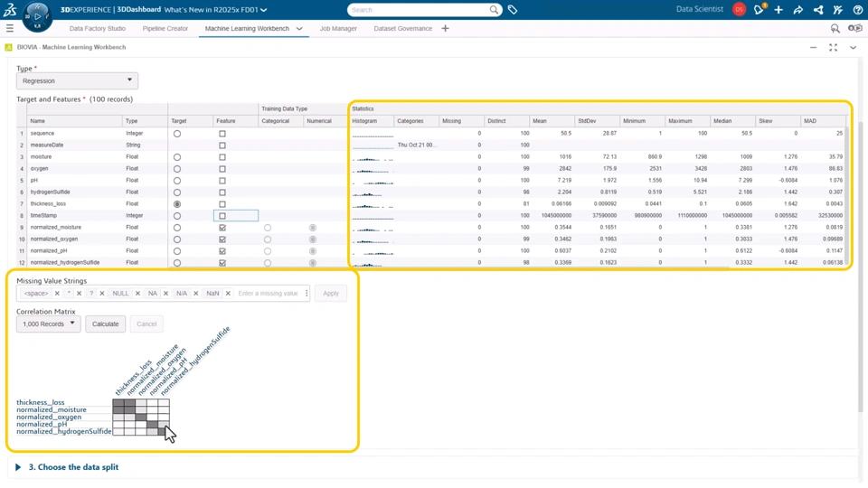Screen dimensions: 868x488
Task: Select moisture as Target radio
Action: 177,157
